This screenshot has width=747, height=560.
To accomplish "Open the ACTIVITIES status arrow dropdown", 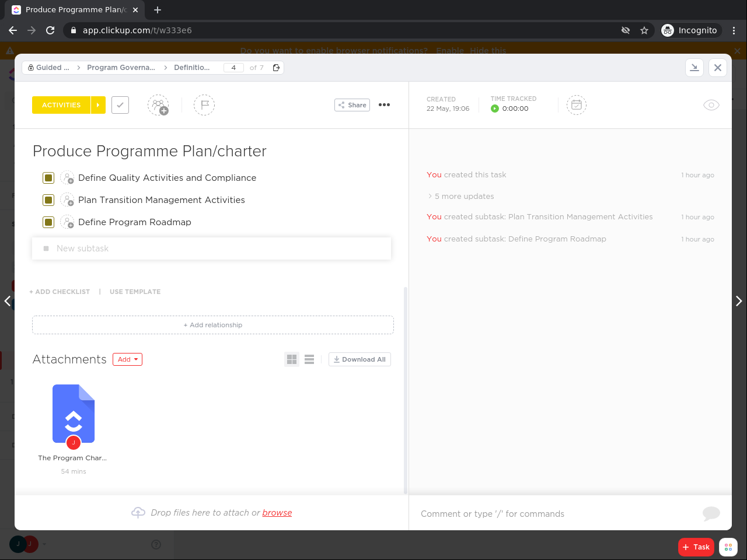I will (x=98, y=105).
